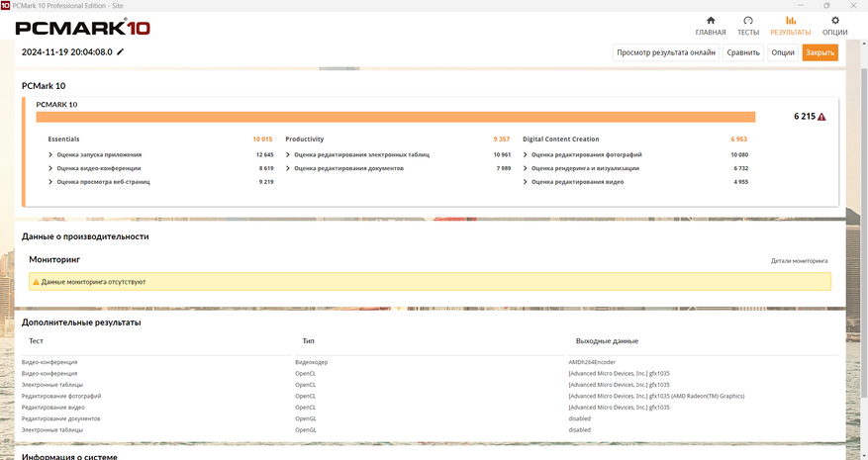868x460 pixels.
Task: Click the score value 4 955
Action: [740, 182]
